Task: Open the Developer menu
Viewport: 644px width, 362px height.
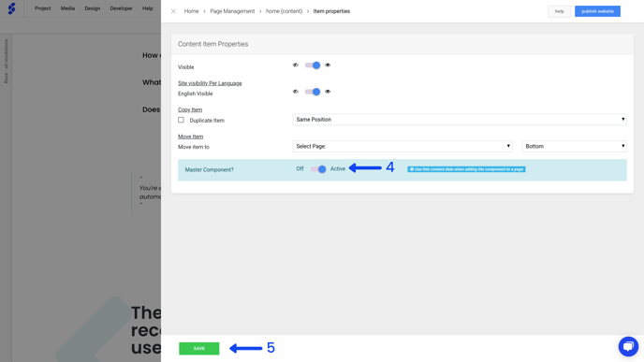Action: click(121, 8)
